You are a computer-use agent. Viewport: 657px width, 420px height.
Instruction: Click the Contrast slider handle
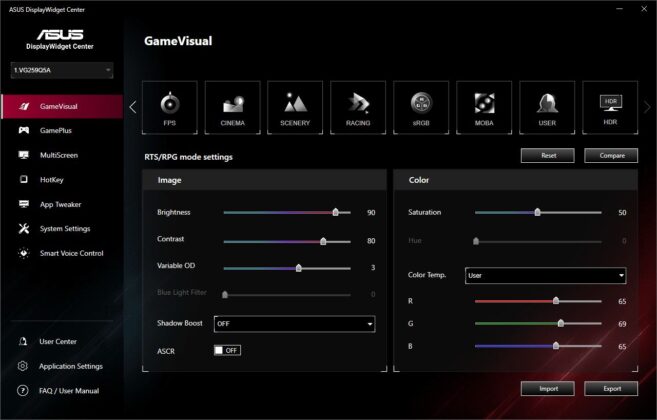[x=323, y=241]
